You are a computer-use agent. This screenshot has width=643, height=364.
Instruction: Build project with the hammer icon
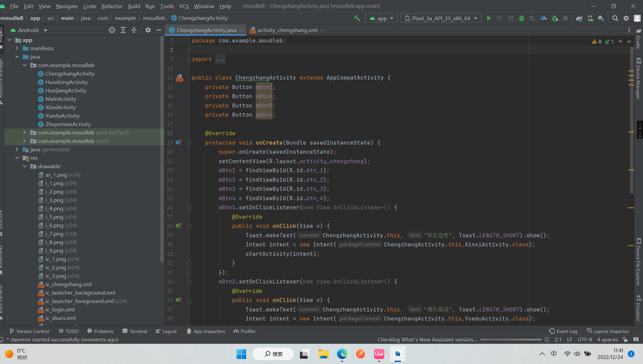[x=357, y=18]
